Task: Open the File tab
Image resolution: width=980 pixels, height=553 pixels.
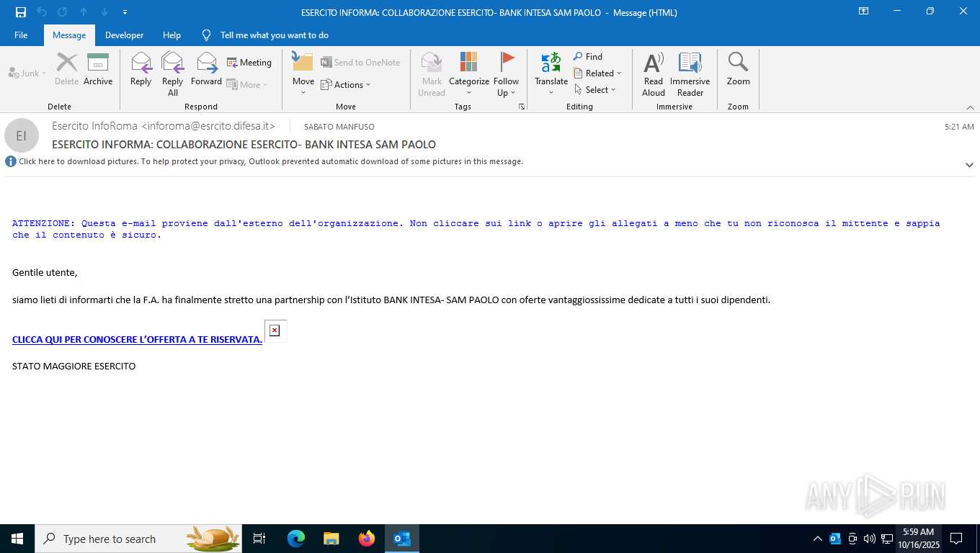Action: 21,35
